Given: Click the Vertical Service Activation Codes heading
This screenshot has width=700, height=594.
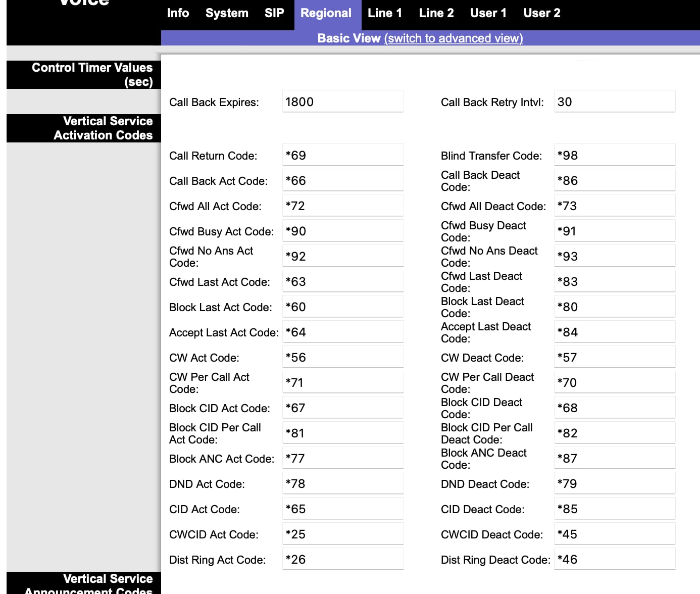Looking at the screenshot, I should point(103,128).
